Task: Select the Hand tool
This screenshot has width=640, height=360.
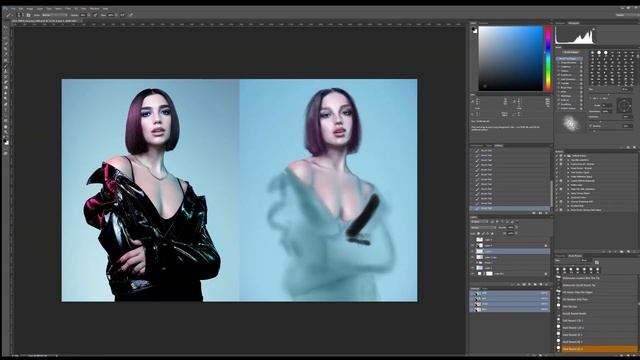Action: pos(6,127)
